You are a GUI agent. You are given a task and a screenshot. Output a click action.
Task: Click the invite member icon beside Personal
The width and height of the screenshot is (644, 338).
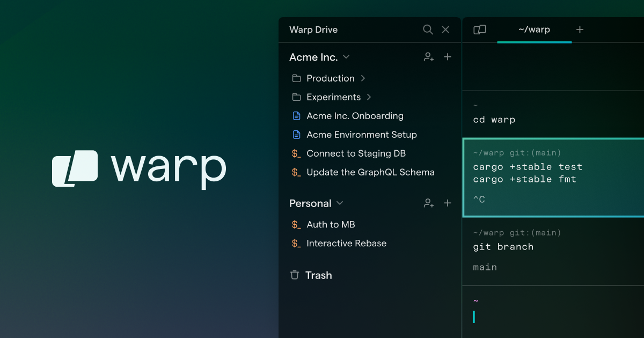(x=428, y=203)
